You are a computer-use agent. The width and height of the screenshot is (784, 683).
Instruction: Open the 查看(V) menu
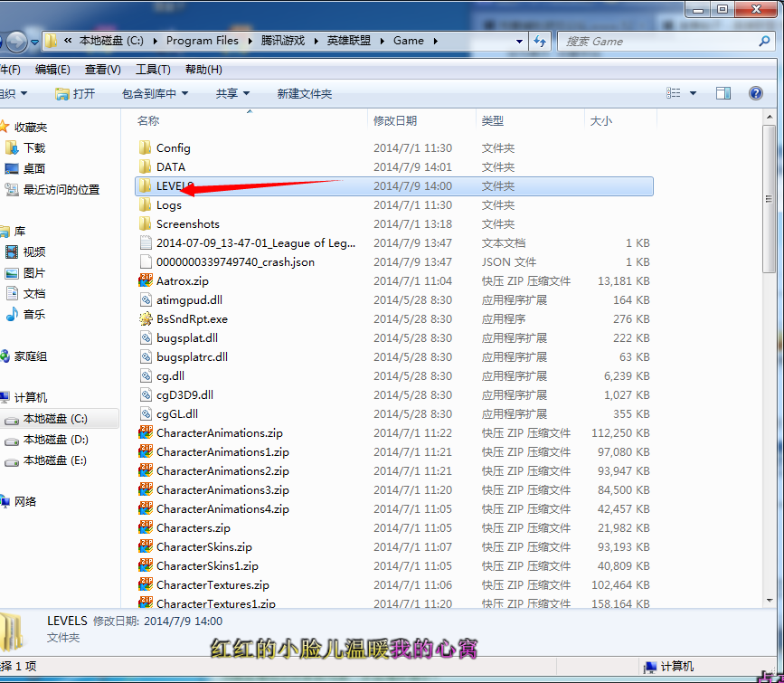[x=102, y=70]
